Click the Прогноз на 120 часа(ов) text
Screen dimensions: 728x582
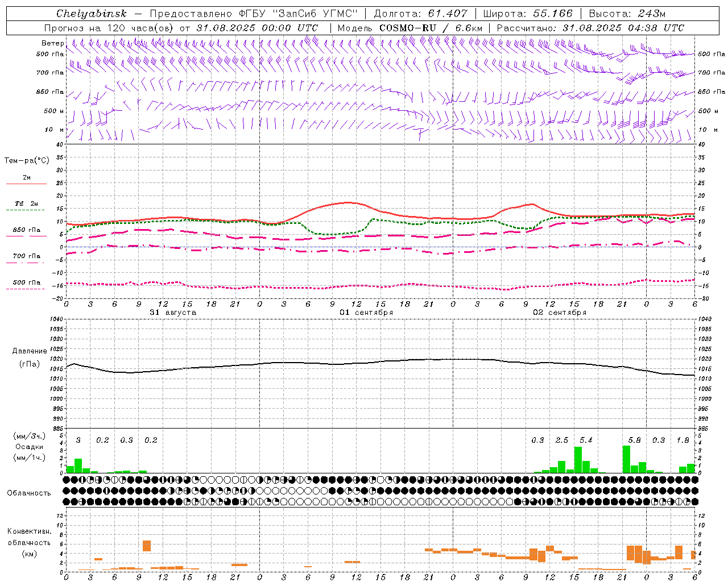110,28
